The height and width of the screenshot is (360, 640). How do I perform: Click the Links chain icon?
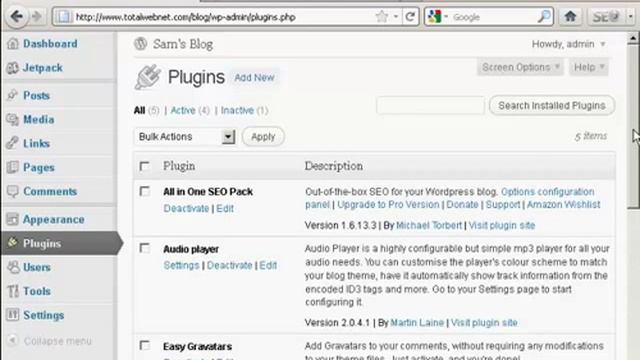coord(13,143)
